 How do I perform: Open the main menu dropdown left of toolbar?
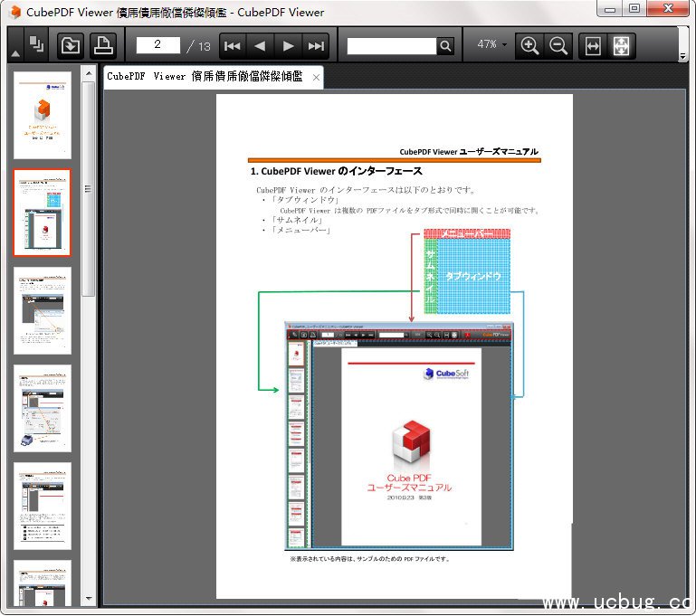[15, 54]
